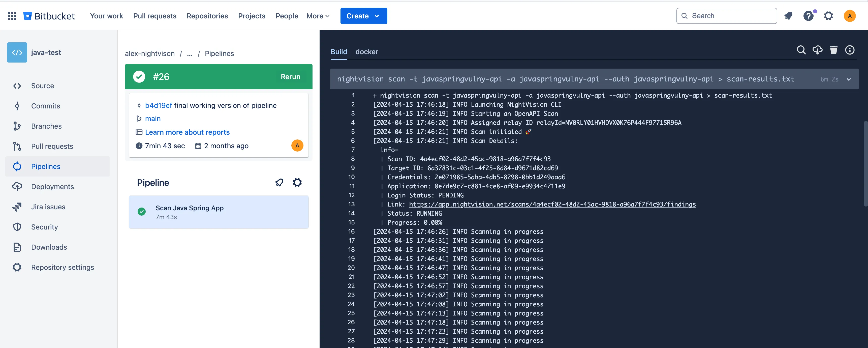
Task: Switch to the docker tab
Action: (367, 52)
